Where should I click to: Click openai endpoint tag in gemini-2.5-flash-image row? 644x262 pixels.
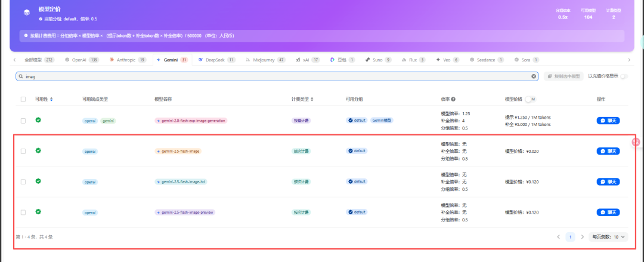(90, 151)
